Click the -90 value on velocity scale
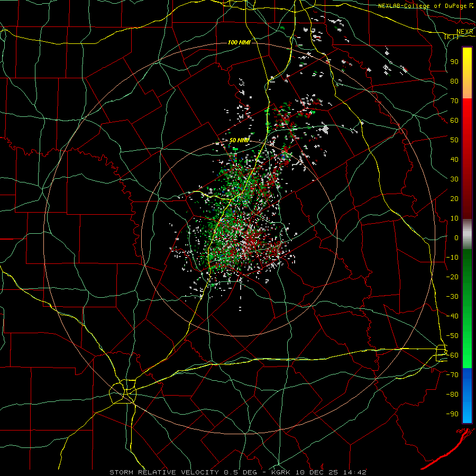Image resolution: width=476 pixels, height=476 pixels. pyautogui.click(x=452, y=414)
